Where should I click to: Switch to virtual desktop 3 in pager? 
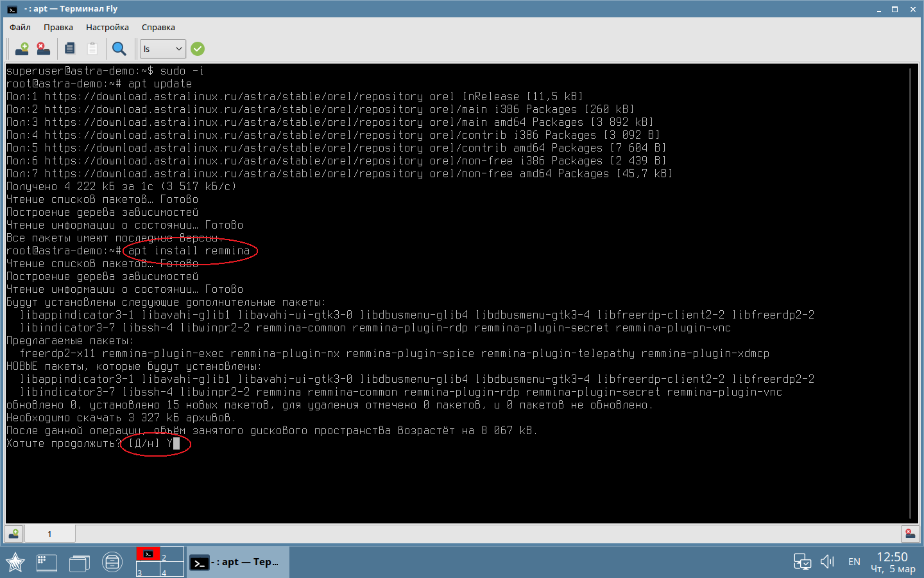coord(148,569)
